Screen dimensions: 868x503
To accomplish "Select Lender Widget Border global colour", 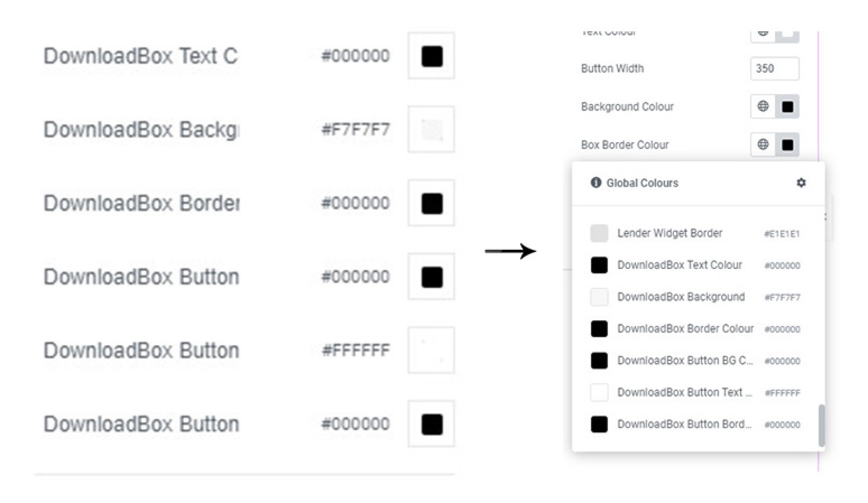I will coord(695,233).
